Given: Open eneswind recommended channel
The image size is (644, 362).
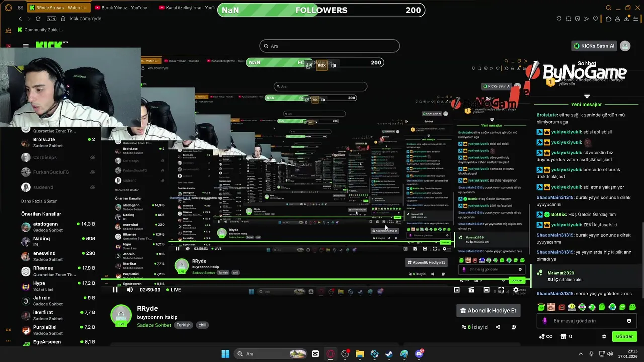Looking at the screenshot, I should click(x=58, y=256).
